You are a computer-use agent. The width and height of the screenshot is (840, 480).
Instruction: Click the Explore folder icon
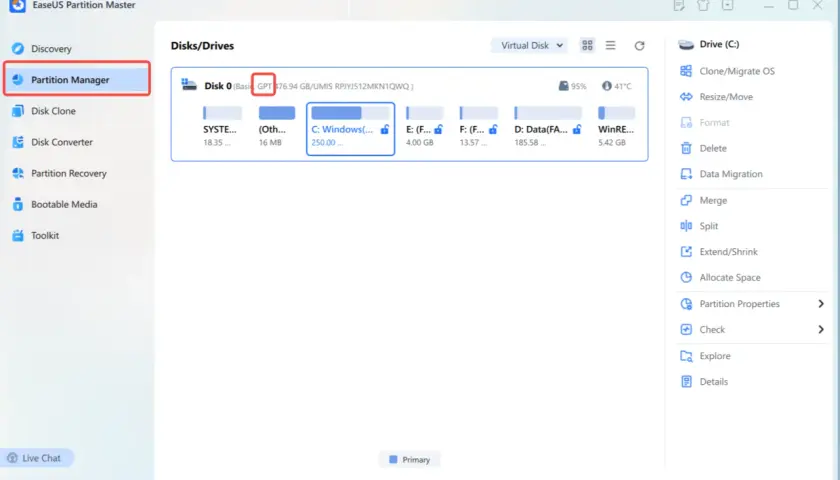click(686, 355)
